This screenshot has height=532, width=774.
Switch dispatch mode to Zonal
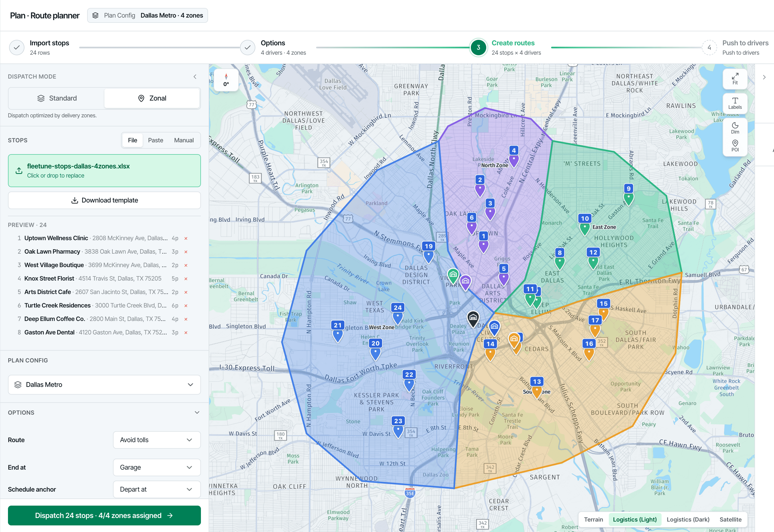point(152,98)
